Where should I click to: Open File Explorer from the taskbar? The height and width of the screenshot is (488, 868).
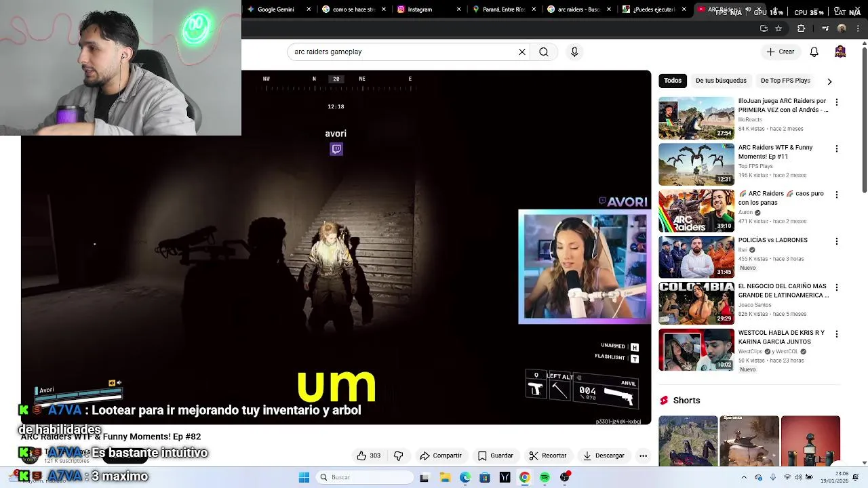(445, 477)
